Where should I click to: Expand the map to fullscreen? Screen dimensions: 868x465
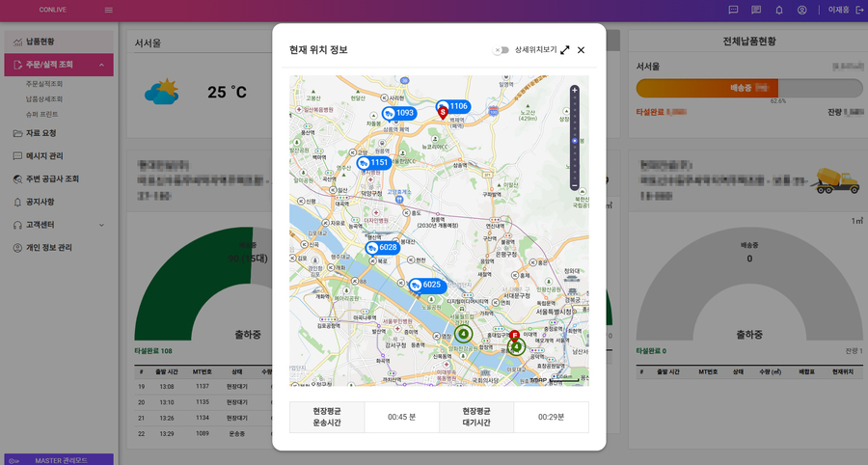(x=565, y=50)
